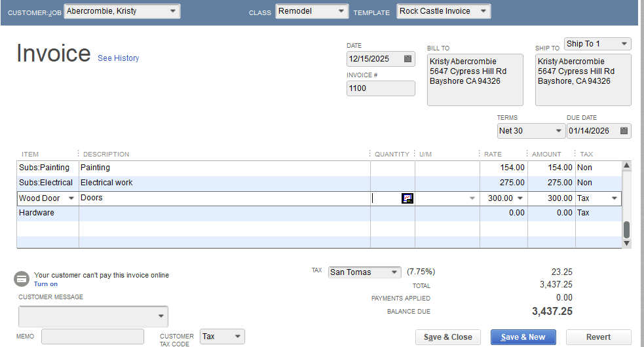Open the Tax code dropdown in Wood Door row
This screenshot has height=347, width=644.
tap(615, 198)
